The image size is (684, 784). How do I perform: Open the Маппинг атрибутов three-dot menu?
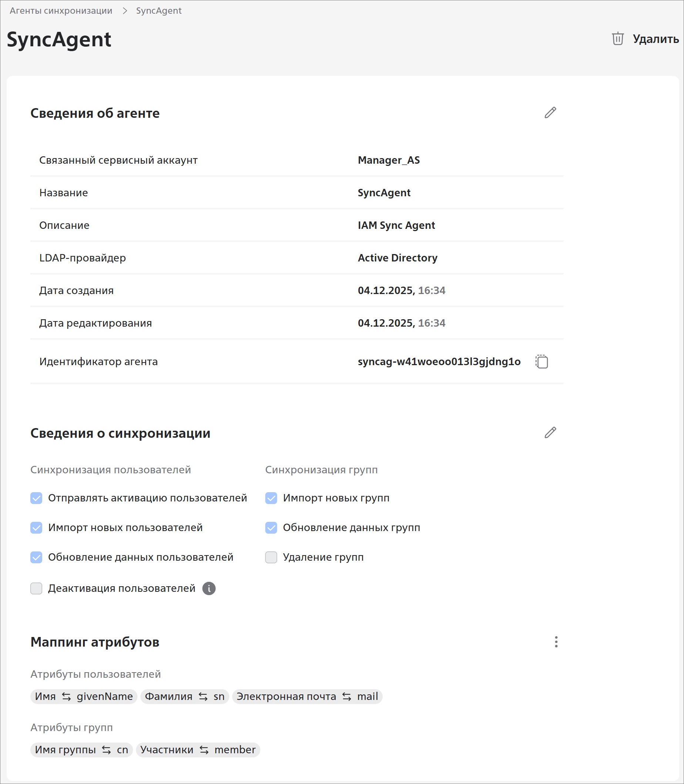pyautogui.click(x=556, y=642)
